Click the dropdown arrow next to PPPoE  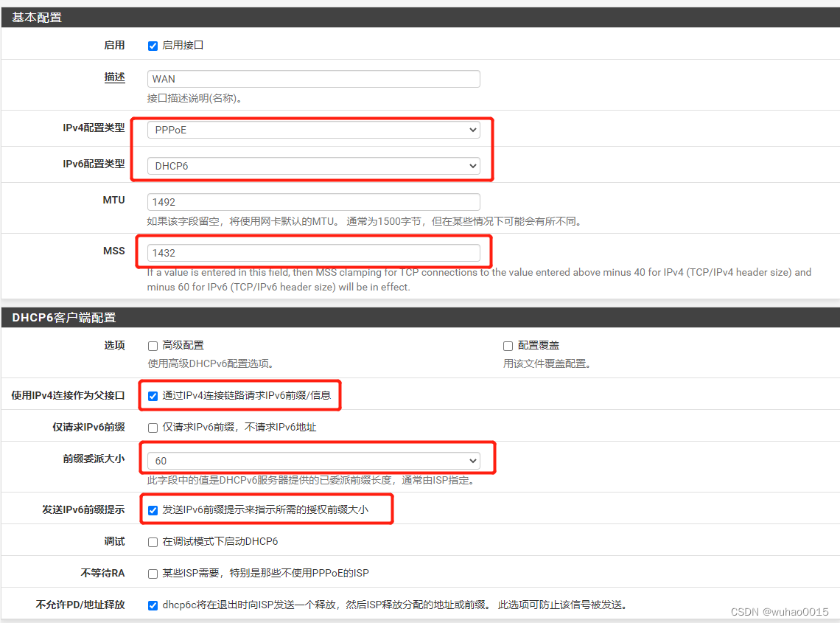point(474,128)
